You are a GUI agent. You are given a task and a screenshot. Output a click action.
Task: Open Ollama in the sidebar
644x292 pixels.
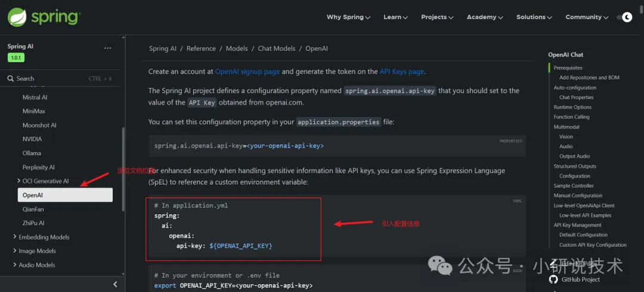[x=32, y=153]
